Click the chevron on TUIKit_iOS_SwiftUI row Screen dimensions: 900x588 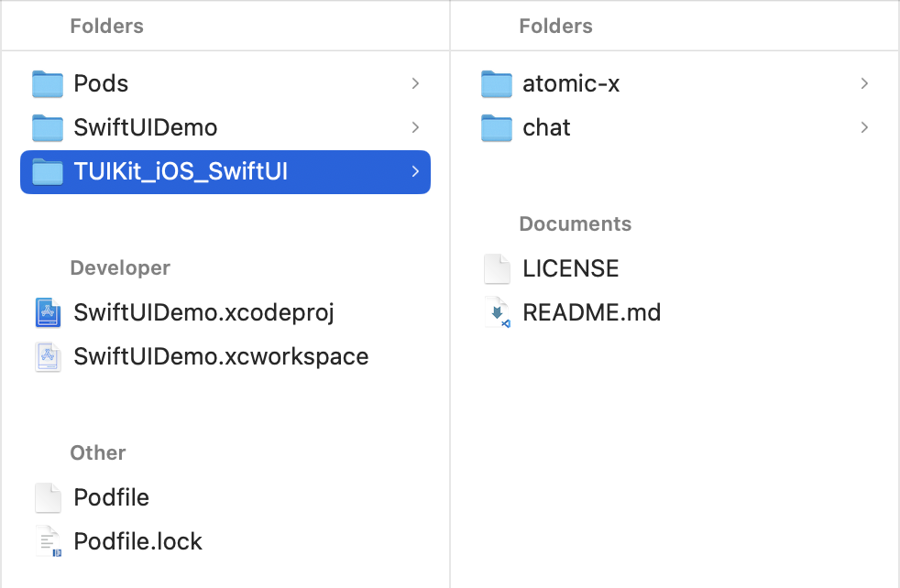click(x=415, y=172)
